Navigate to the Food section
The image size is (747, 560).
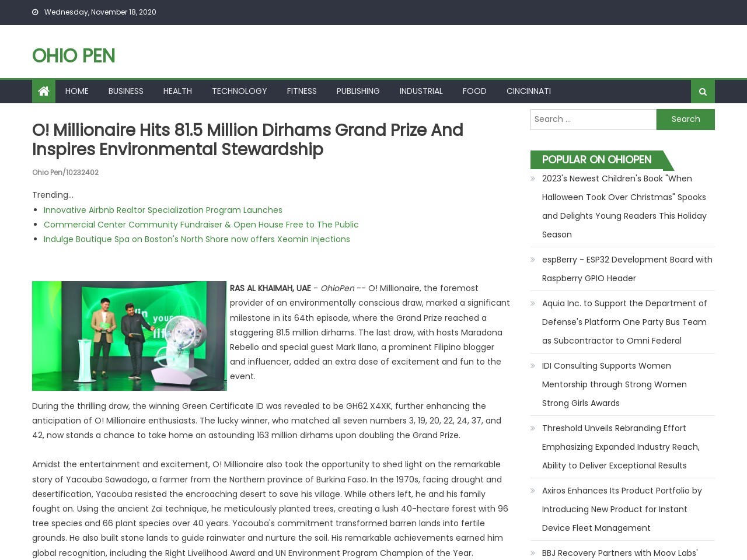pos(474,91)
